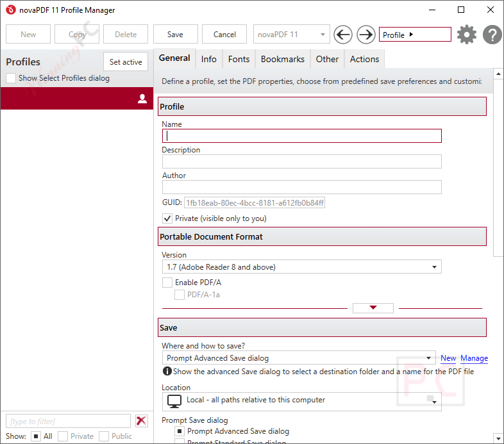Click the New save preset link
The image size is (504, 444).
[448, 358]
